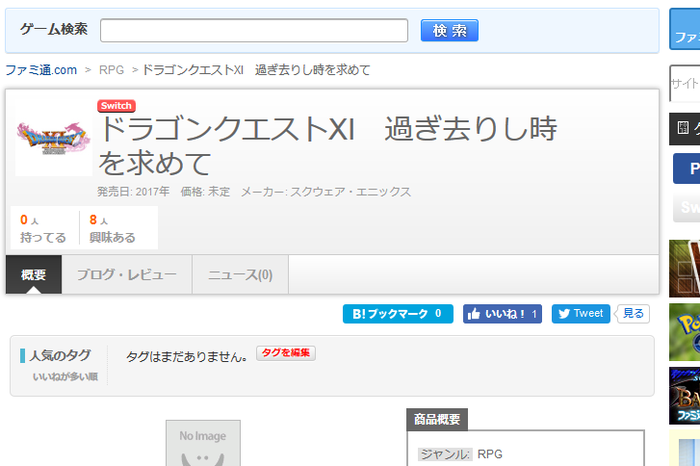This screenshot has height=466, width=700.
Task: Click the red タグを編集 button
Action: click(286, 353)
